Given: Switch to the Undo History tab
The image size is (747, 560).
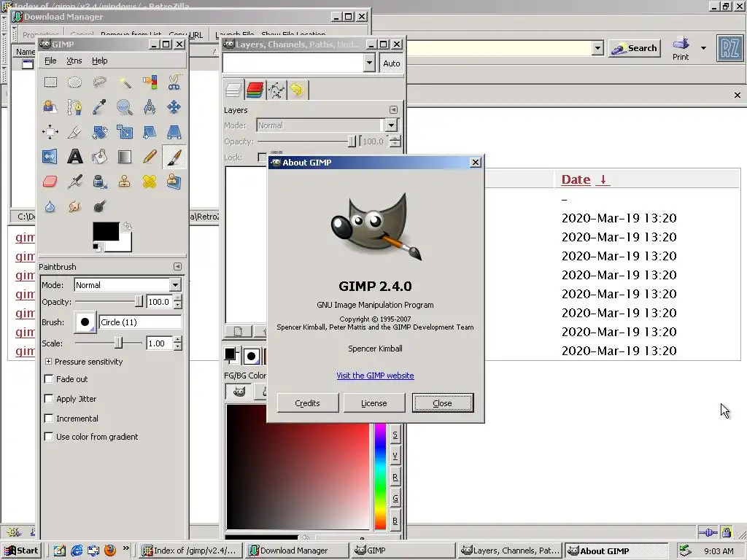Looking at the screenshot, I should 298,90.
